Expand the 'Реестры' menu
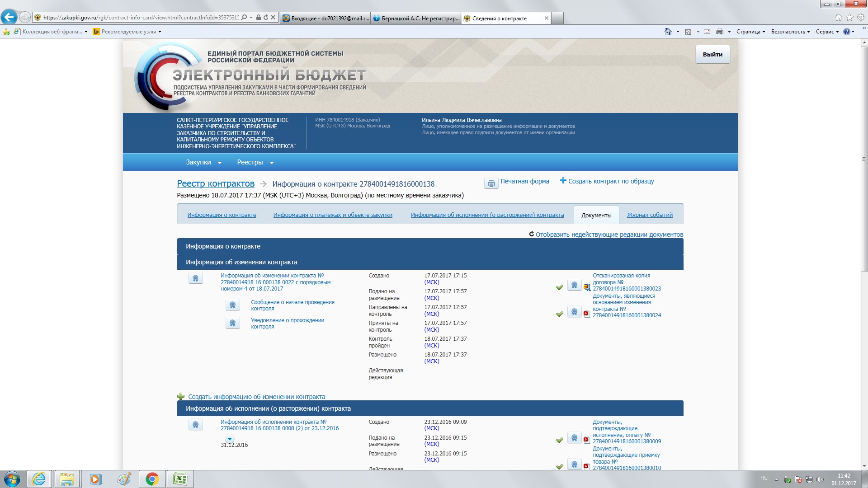 click(x=255, y=162)
